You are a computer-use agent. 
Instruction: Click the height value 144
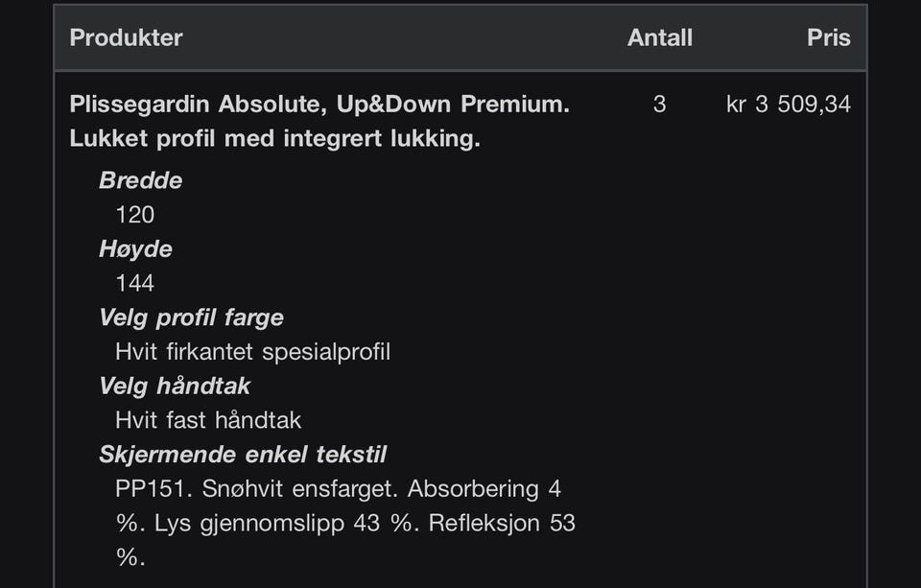(135, 284)
